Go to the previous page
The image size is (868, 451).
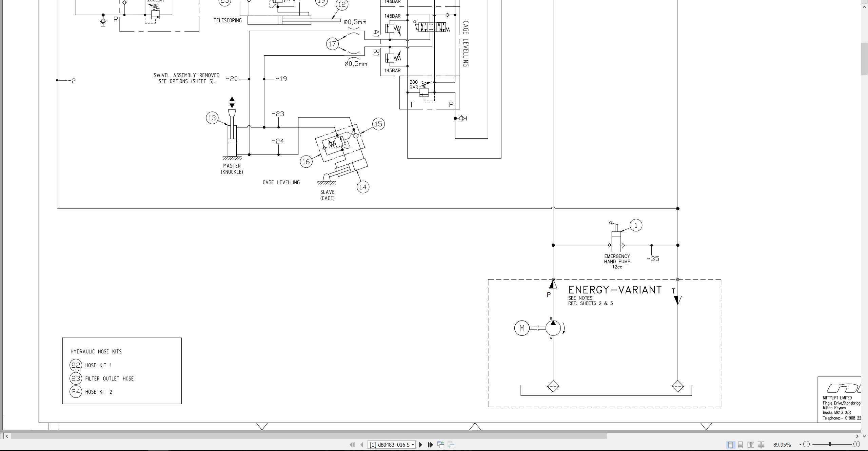click(x=362, y=445)
